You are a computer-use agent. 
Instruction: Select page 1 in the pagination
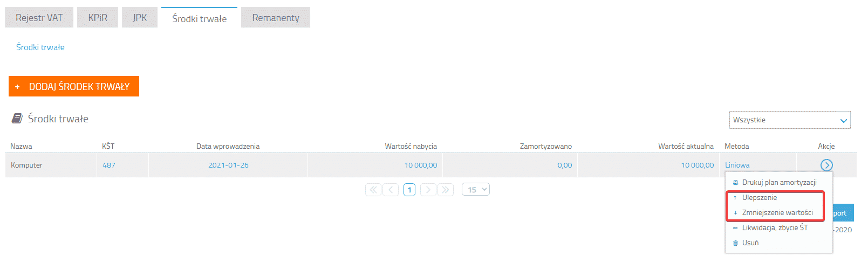(409, 190)
